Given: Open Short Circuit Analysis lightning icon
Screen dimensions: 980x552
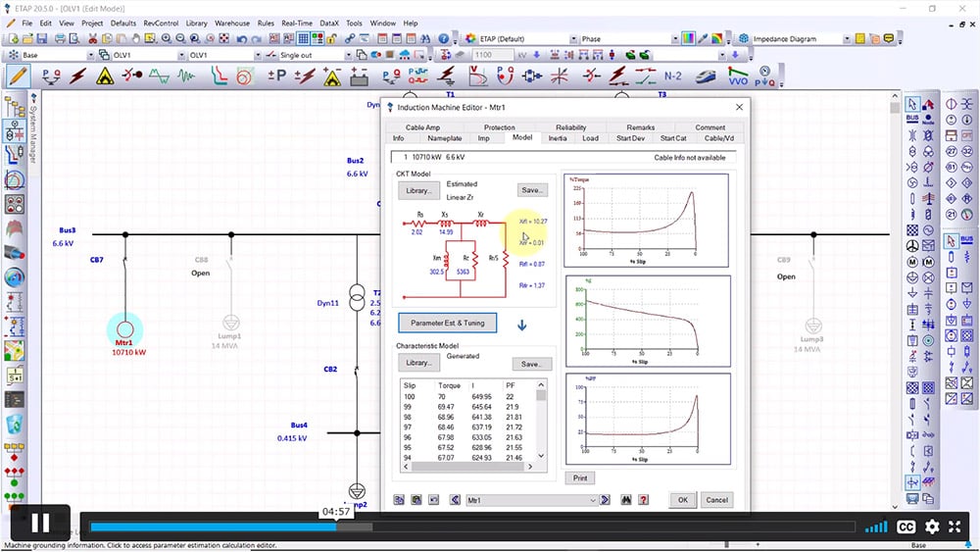Looking at the screenshot, I should (78, 76).
